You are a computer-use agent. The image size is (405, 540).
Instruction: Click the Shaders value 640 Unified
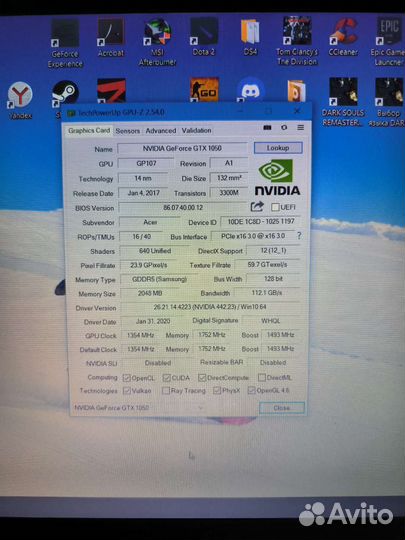click(155, 251)
